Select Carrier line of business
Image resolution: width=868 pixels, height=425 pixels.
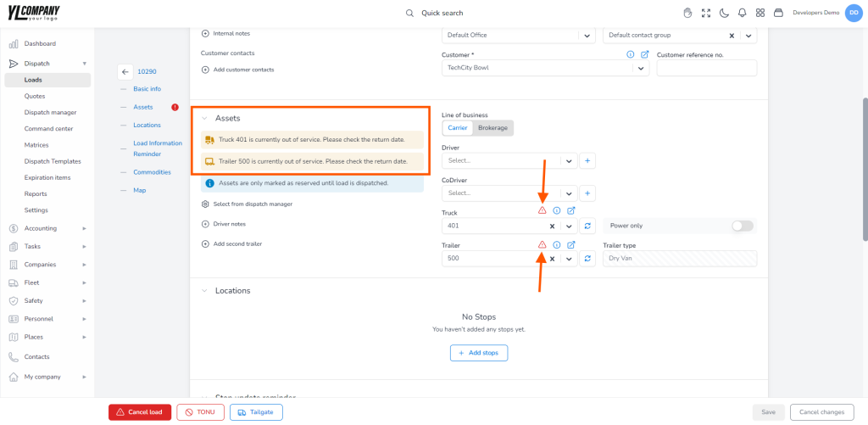pyautogui.click(x=458, y=128)
